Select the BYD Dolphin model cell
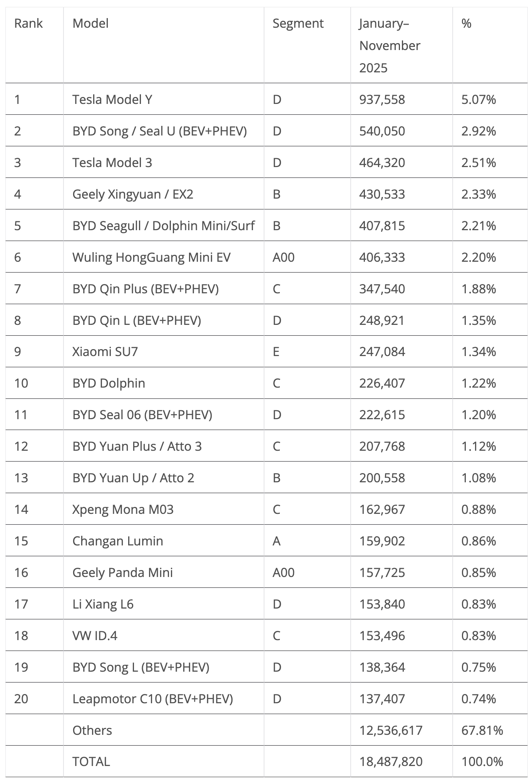The image size is (532, 781). coord(109,383)
